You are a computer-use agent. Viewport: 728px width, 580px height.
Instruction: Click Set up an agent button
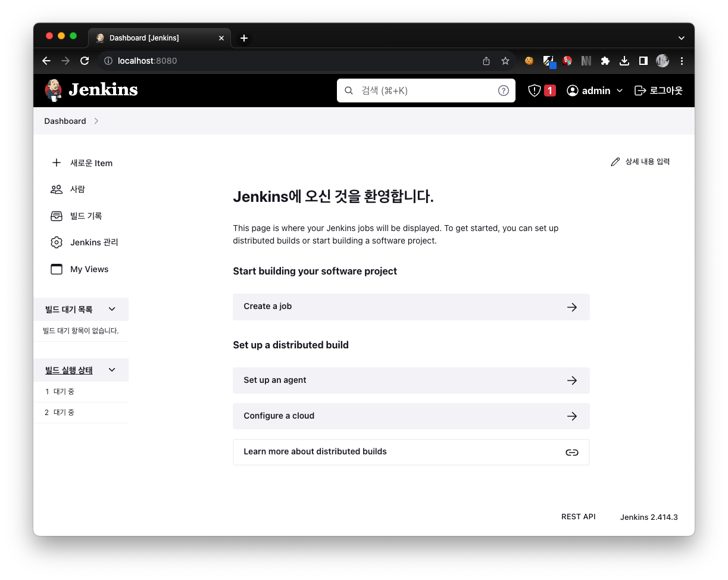[411, 381]
